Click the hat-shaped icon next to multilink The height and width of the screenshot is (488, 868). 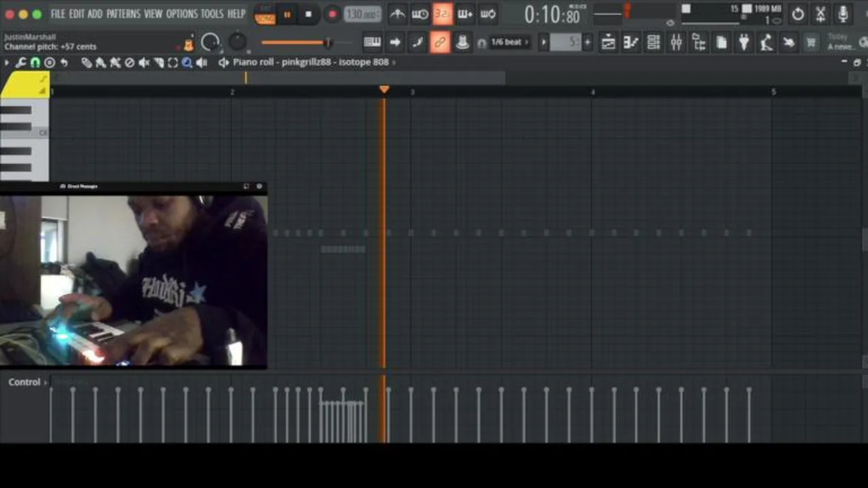pos(462,43)
